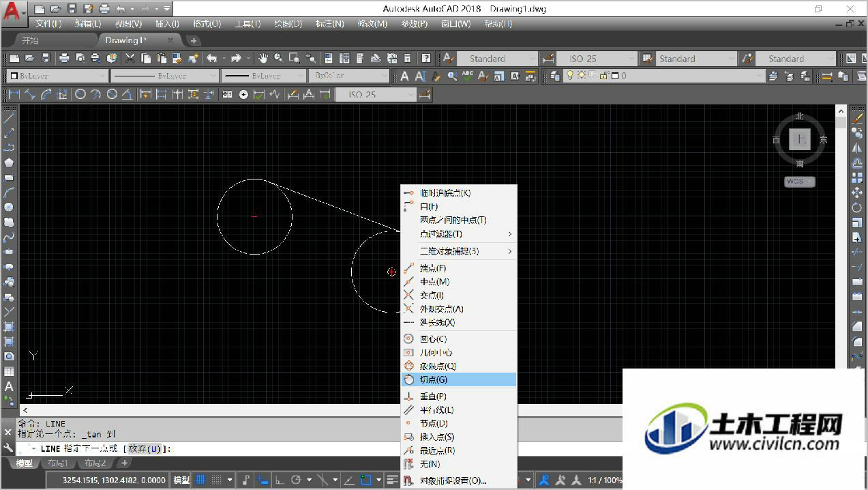Open the Help question mark icon
Screen dimensions: 868x490
click(426, 59)
